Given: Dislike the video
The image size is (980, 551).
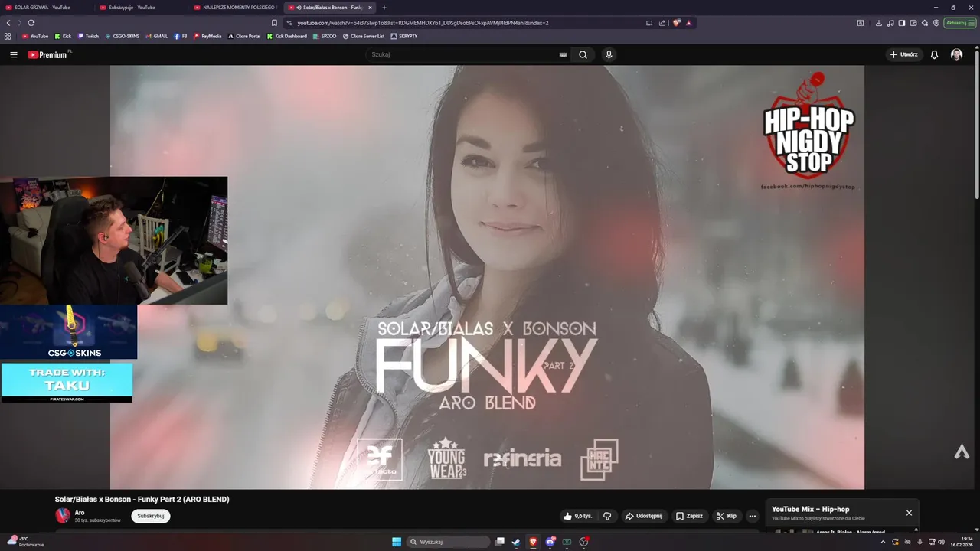Looking at the screenshot, I should (x=607, y=516).
